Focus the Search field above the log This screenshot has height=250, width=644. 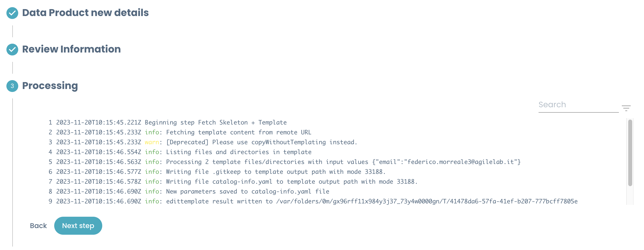[x=578, y=105]
